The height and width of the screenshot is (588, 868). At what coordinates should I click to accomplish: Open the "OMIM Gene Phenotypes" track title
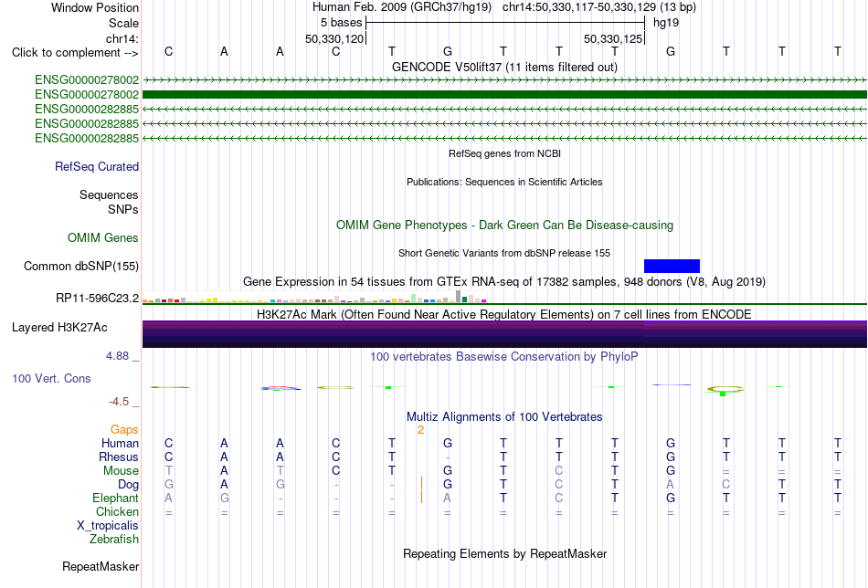click(x=504, y=226)
